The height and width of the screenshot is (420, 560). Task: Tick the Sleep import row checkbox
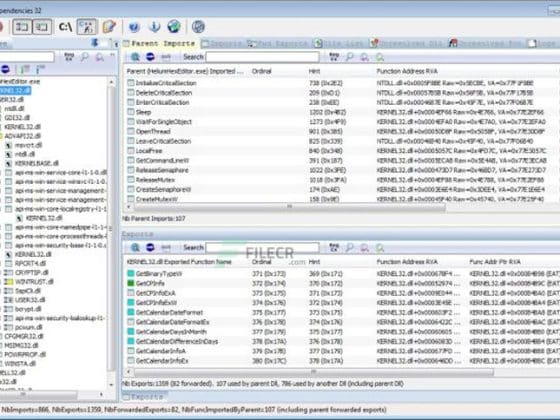[131, 112]
